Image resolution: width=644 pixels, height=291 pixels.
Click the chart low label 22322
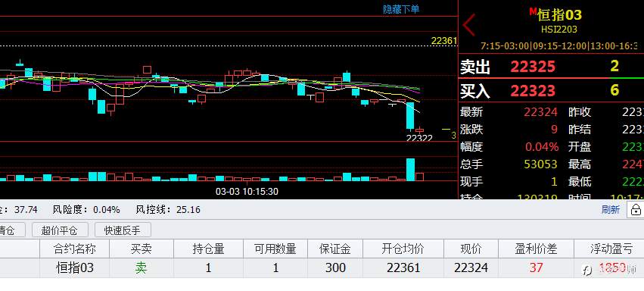419,138
